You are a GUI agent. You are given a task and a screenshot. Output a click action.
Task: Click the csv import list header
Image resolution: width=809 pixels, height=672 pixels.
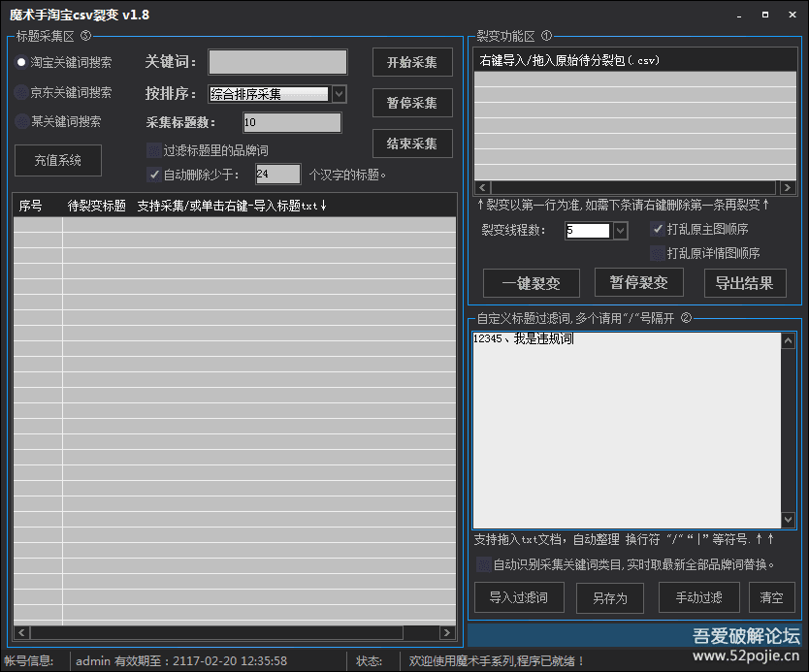pyautogui.click(x=635, y=60)
